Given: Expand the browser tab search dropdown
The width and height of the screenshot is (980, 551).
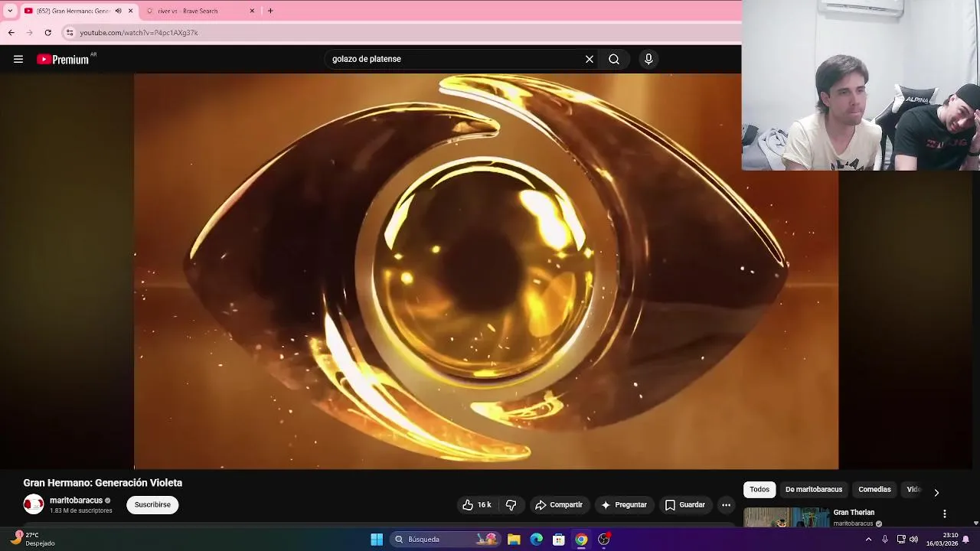Looking at the screenshot, I should tap(10, 11).
